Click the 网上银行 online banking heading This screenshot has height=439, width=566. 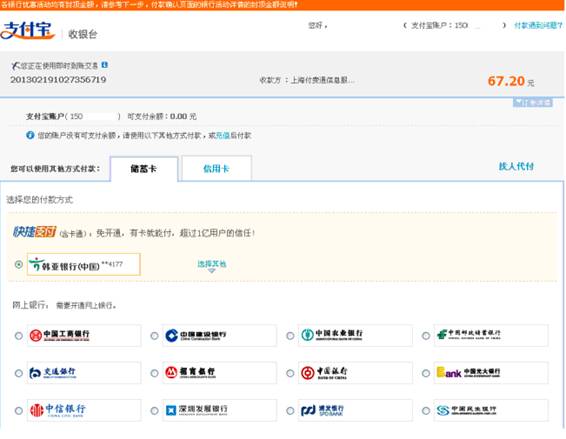pos(29,305)
